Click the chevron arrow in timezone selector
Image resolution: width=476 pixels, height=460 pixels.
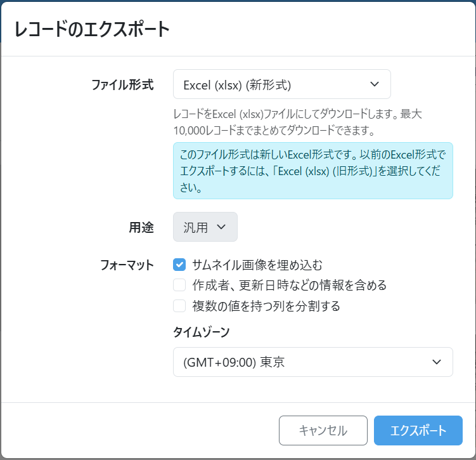click(x=436, y=362)
